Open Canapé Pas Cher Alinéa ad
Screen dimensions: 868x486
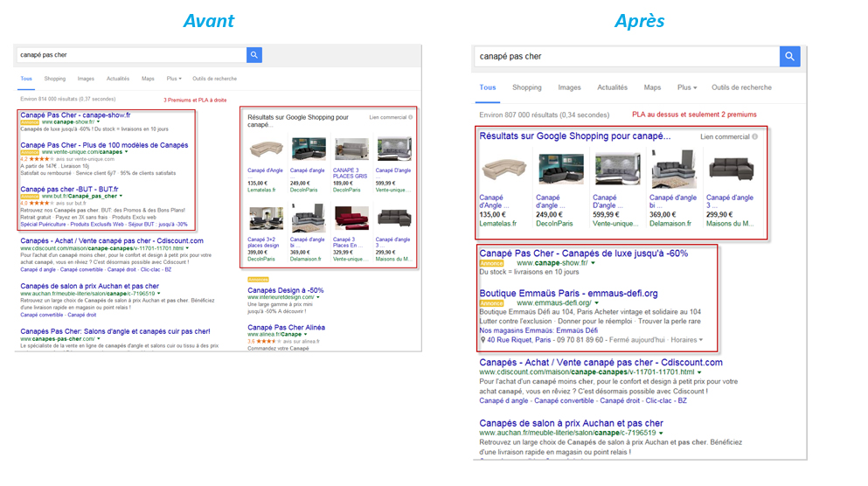(286, 327)
